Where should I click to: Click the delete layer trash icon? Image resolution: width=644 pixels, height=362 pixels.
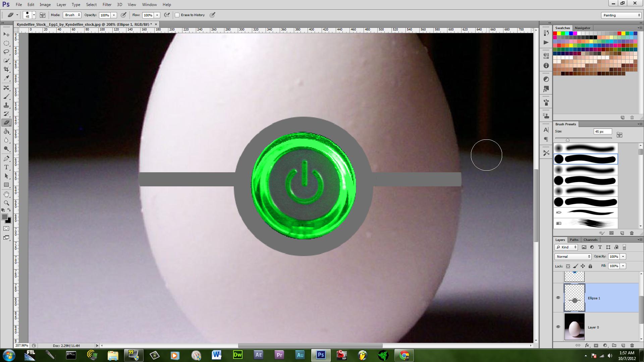[632, 345]
